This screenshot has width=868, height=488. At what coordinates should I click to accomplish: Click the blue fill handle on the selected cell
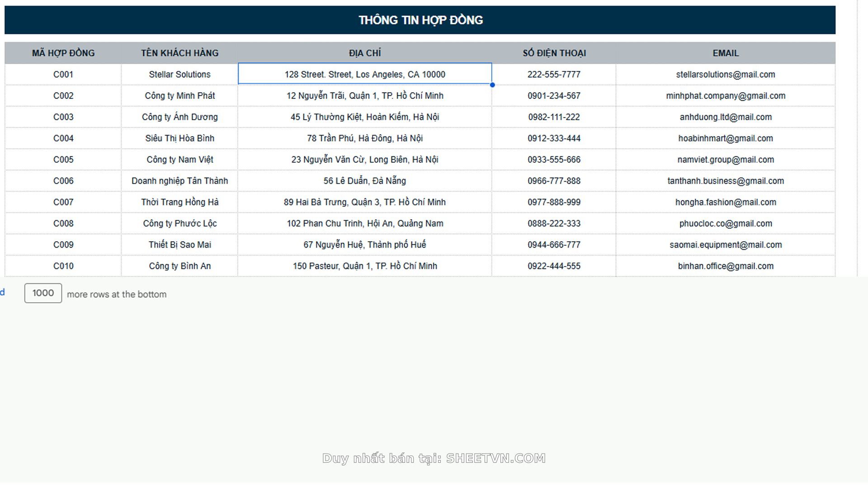492,85
